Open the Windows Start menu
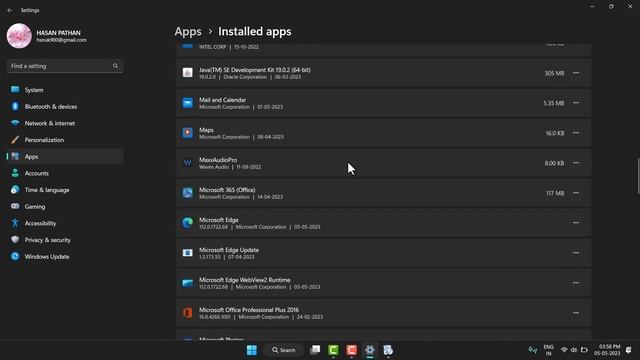640x360 pixels. click(252, 350)
